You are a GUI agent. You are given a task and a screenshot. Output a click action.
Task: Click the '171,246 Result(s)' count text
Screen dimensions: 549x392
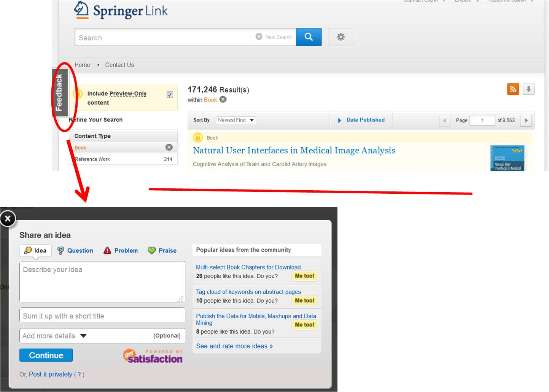coord(218,89)
